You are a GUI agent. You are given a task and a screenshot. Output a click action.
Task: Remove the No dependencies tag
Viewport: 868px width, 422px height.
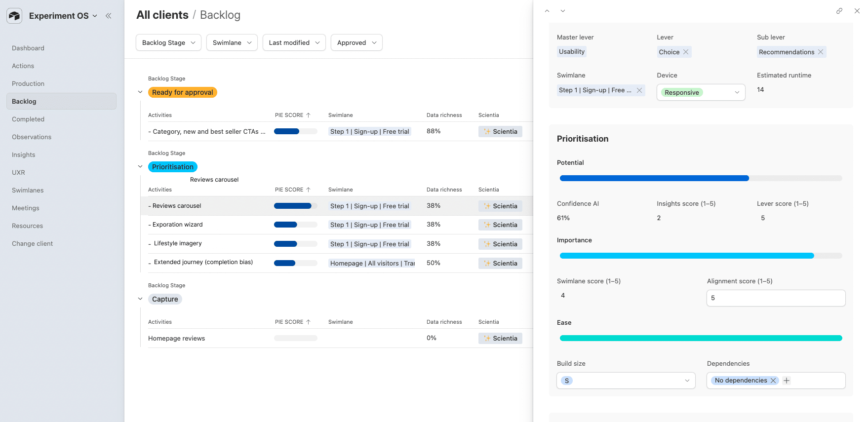(x=773, y=381)
